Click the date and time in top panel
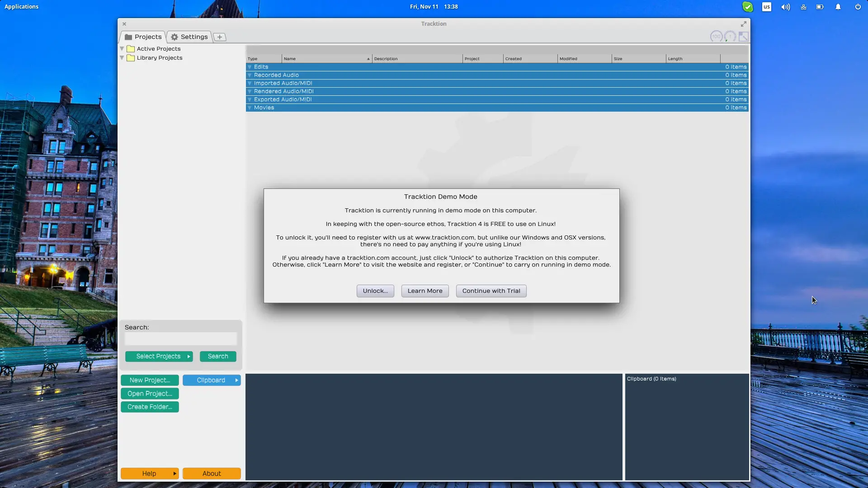Image resolution: width=868 pixels, height=488 pixels. pos(434,7)
